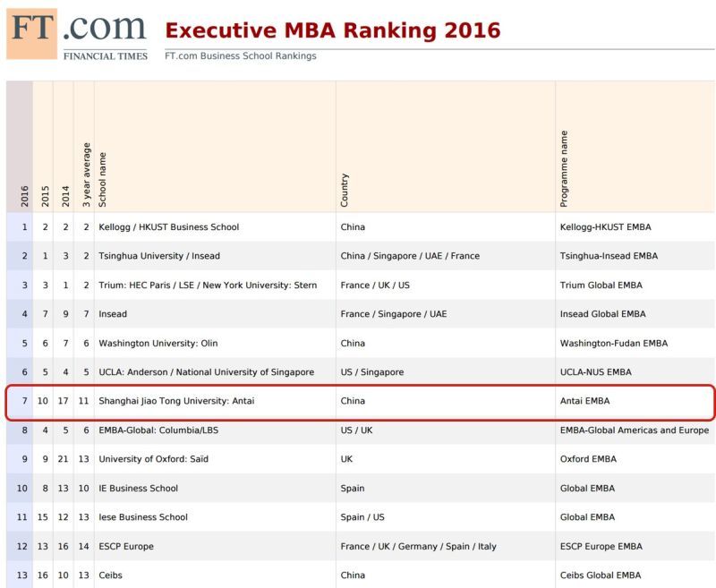The image size is (716, 588).
Task: Open the FT.com Business School Rankings link
Action: point(240,55)
